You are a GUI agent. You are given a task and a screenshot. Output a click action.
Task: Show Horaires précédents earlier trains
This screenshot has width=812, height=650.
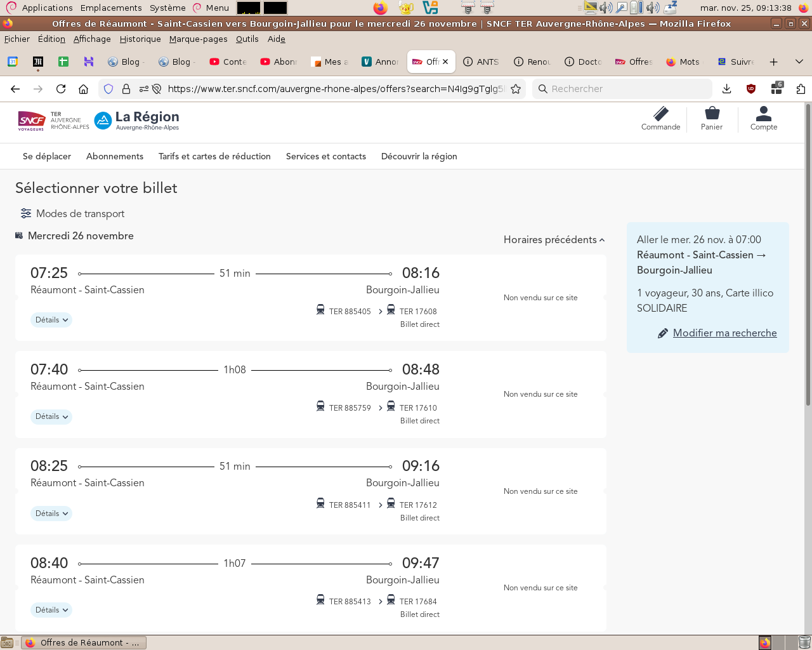click(554, 239)
